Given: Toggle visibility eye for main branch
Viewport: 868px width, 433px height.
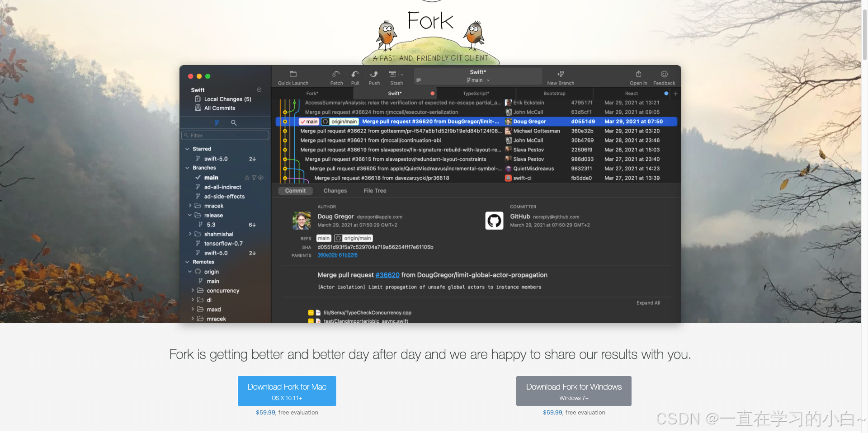Looking at the screenshot, I should 261,178.
